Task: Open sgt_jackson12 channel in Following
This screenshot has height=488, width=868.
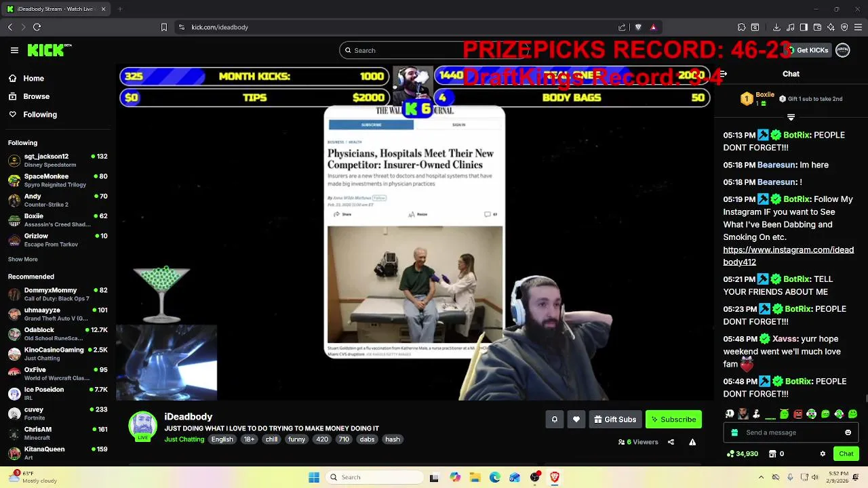Action: click(x=58, y=161)
